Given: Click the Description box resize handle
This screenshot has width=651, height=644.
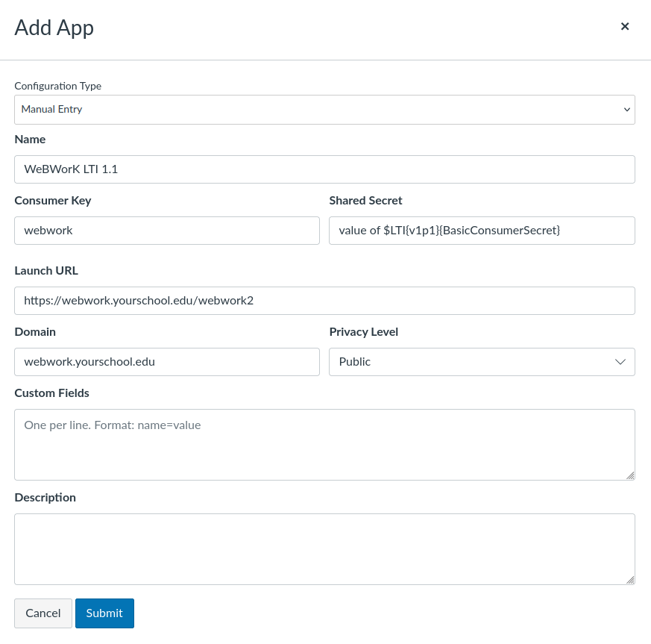Looking at the screenshot, I should (630, 580).
